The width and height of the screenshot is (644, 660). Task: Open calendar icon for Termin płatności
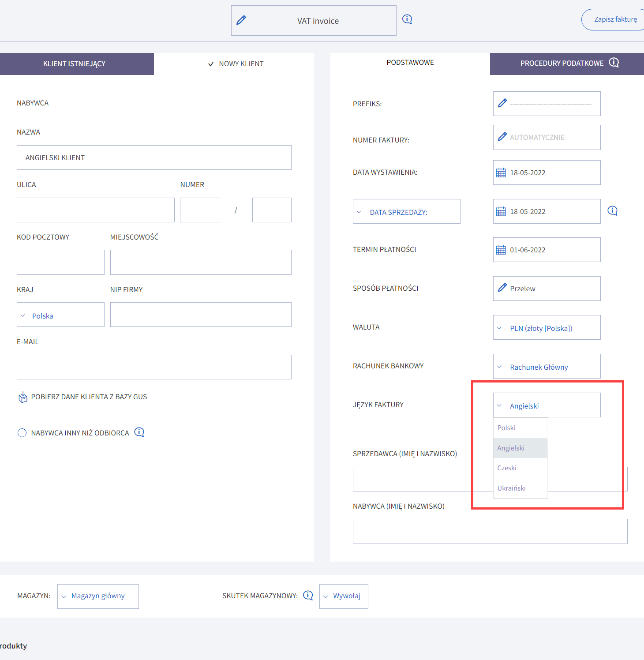pos(501,250)
